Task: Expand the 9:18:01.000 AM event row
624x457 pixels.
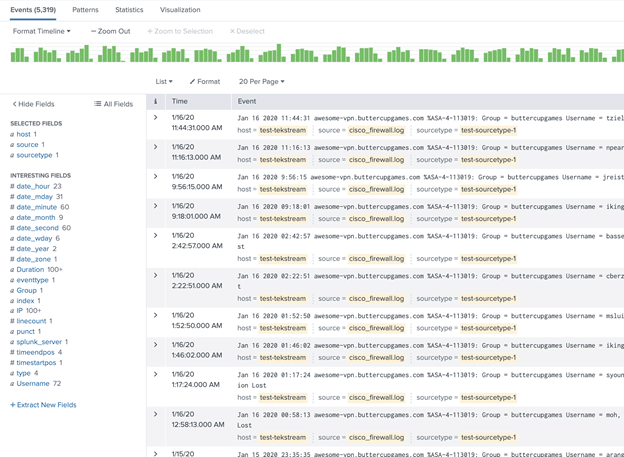Action: click(x=156, y=206)
